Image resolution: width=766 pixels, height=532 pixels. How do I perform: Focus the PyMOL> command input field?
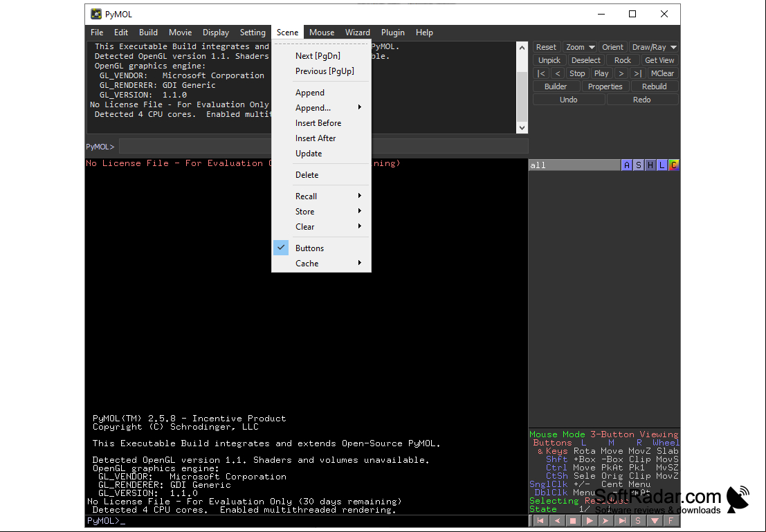[x=323, y=146]
